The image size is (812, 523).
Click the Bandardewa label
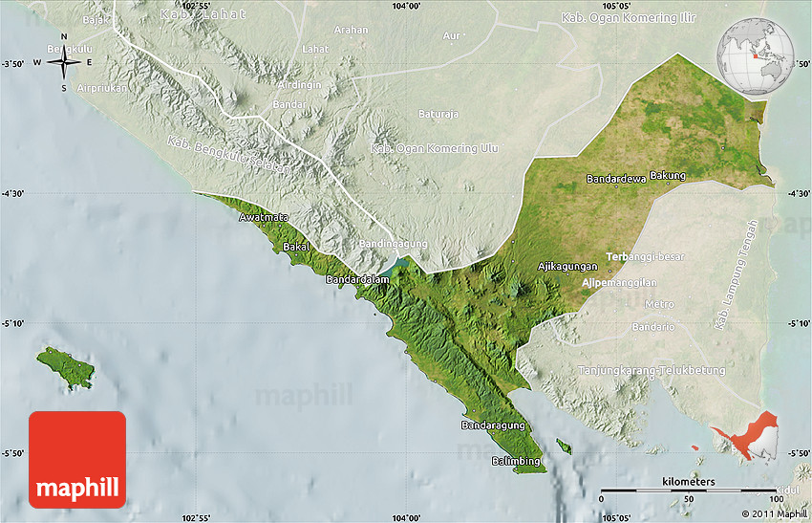[615, 179]
